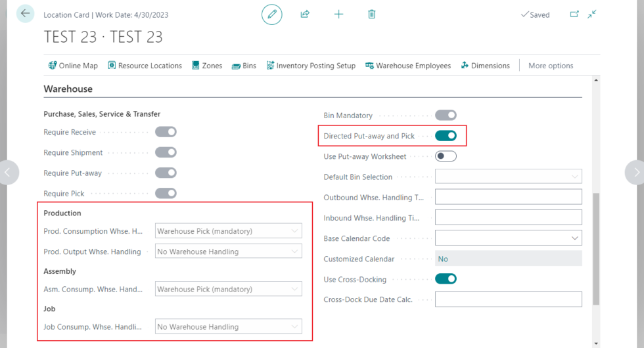Open Resource Locations
This screenshot has width=644, height=348.
[145, 66]
